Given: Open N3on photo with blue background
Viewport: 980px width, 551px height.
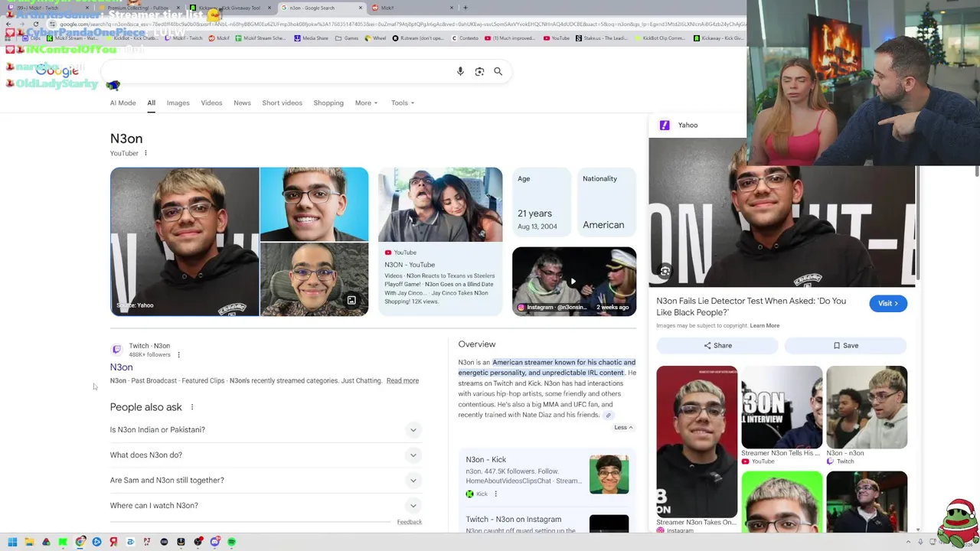Looking at the screenshot, I should point(314,204).
